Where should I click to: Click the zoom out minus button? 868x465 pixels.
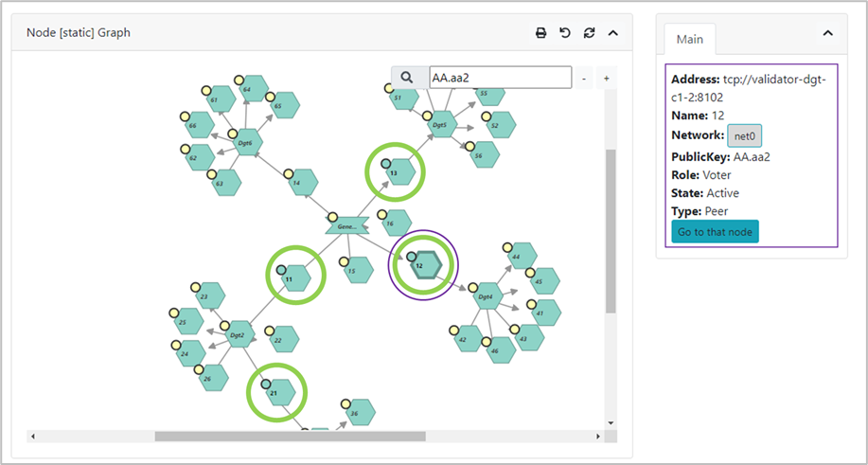(x=583, y=78)
